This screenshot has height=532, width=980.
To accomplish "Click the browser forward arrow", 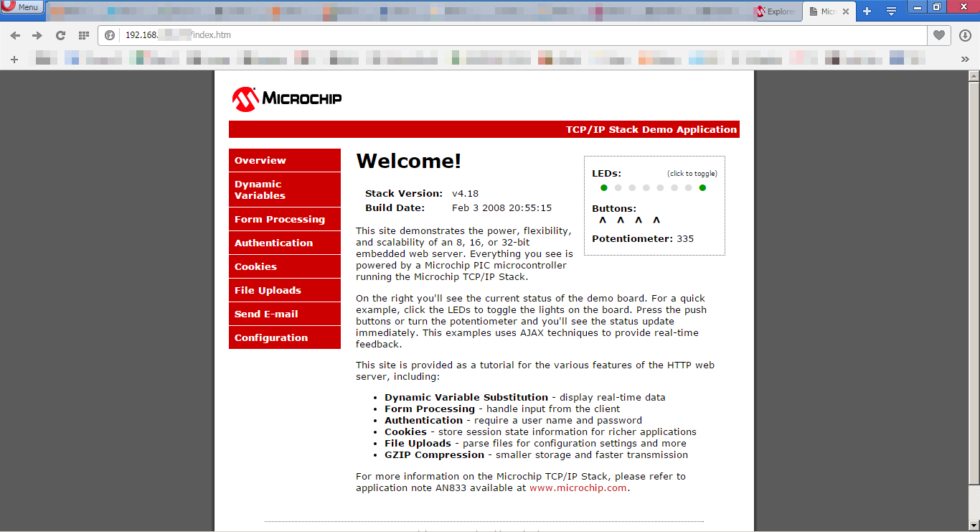I will click(x=37, y=35).
